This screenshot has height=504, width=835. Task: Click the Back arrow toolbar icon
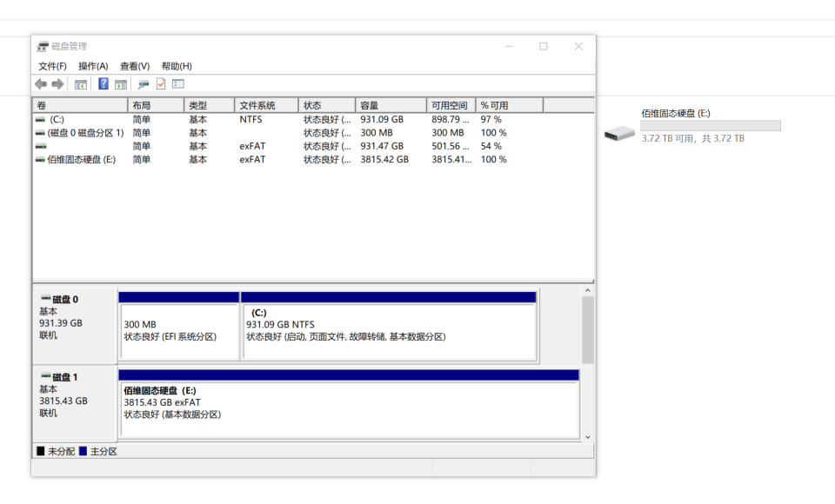[41, 84]
